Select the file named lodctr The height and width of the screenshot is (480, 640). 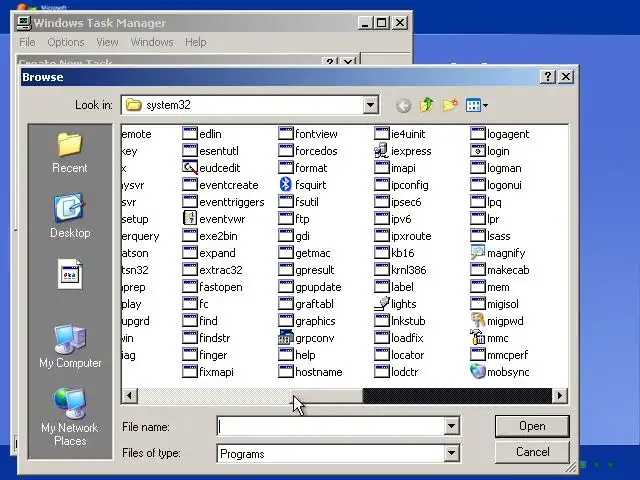[404, 372]
